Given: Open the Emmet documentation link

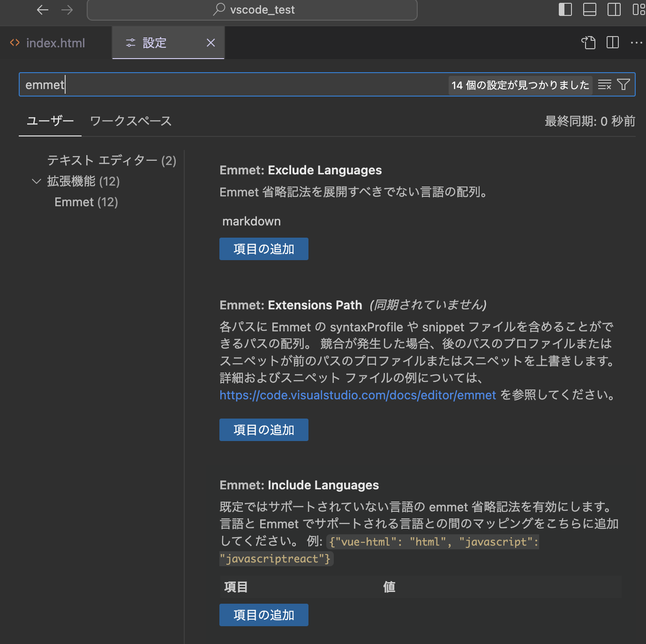Looking at the screenshot, I should [357, 395].
